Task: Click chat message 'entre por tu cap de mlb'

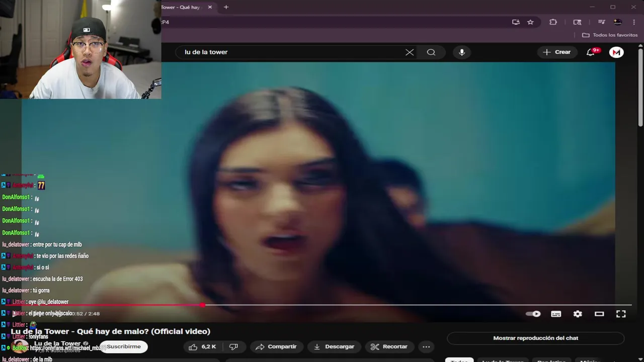Action: pyautogui.click(x=57, y=244)
